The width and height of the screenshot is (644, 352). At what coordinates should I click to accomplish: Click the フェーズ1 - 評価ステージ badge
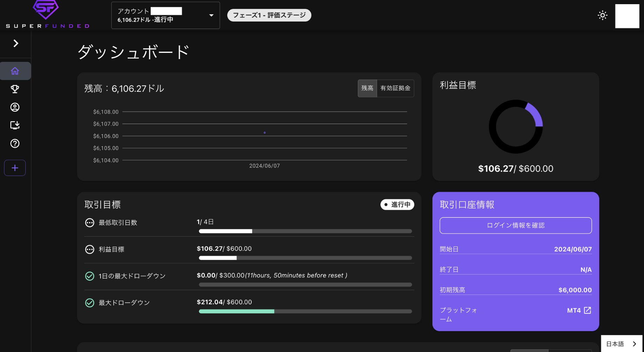pyautogui.click(x=269, y=15)
